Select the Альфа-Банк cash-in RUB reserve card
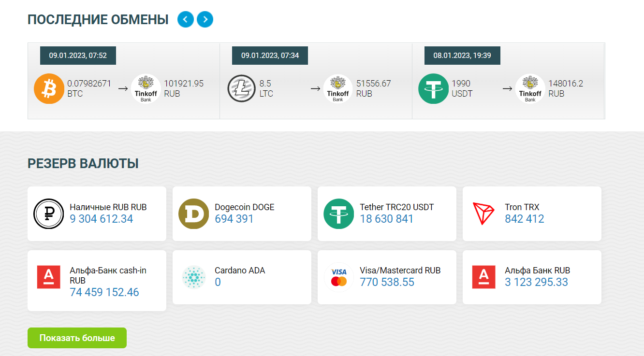Viewport: 644px width, 356px height. tap(97, 281)
